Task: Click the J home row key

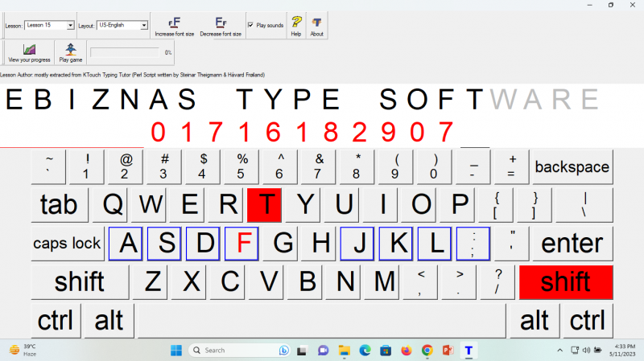Action: tap(357, 244)
